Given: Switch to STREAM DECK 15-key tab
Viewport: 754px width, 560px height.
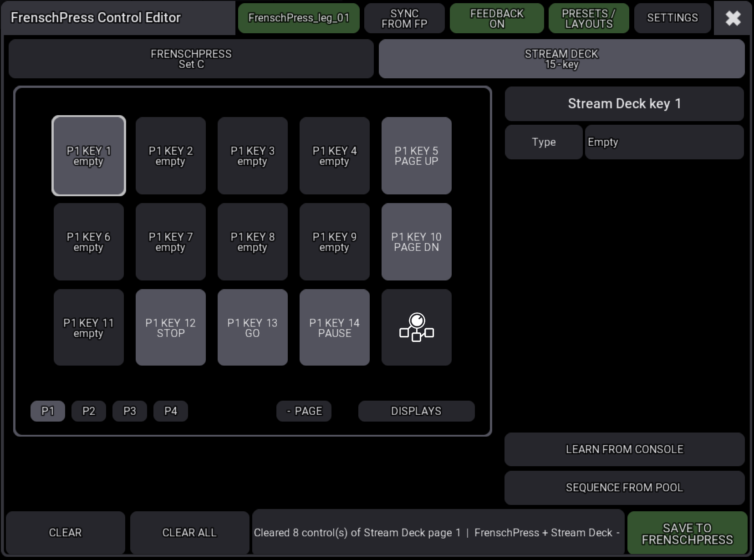Looking at the screenshot, I should 561,59.
